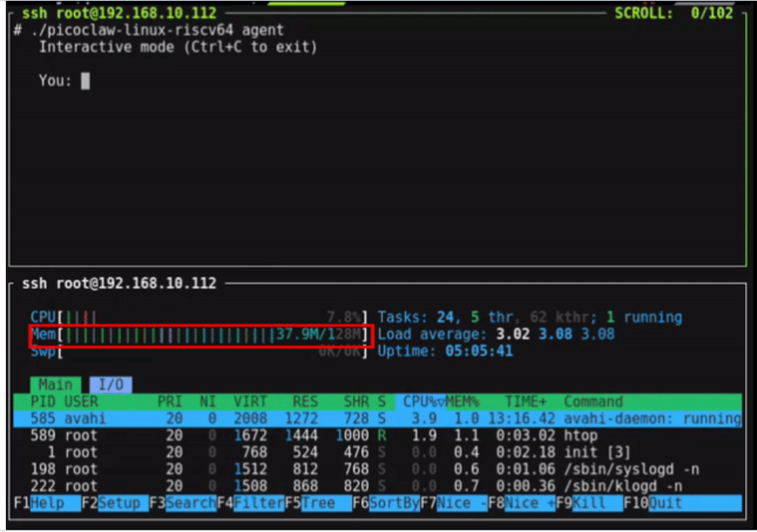
Task: Click the Load average readout
Action: pos(496,334)
